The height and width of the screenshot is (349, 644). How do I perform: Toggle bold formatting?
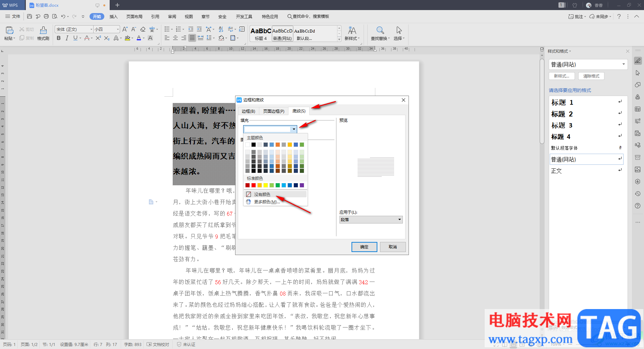click(x=59, y=38)
